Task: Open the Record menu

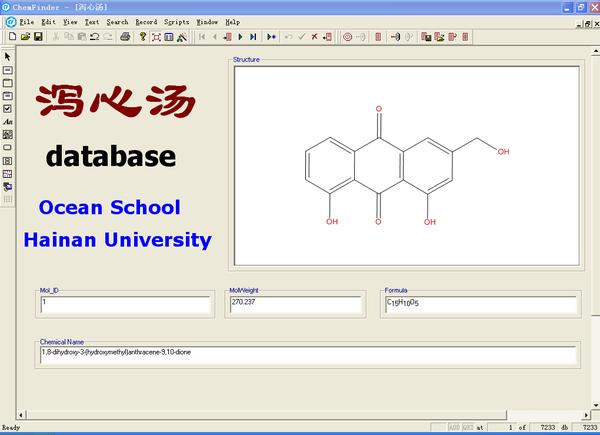Action: click(146, 21)
